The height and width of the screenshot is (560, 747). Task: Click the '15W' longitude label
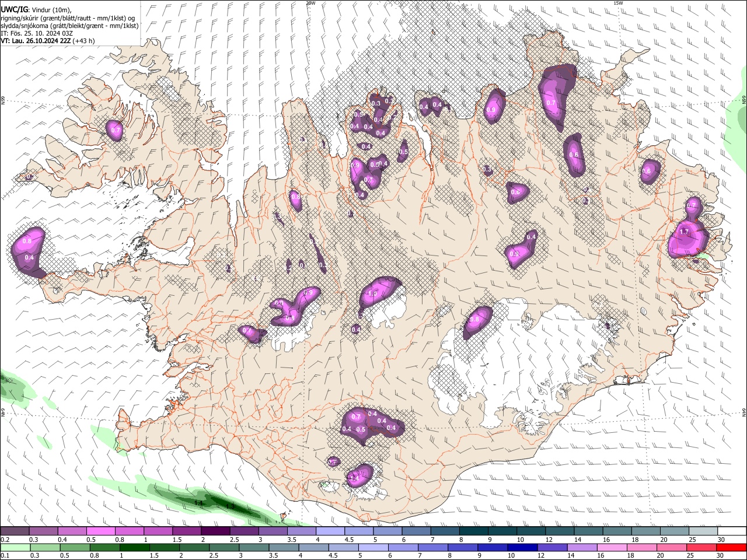[x=617, y=3]
